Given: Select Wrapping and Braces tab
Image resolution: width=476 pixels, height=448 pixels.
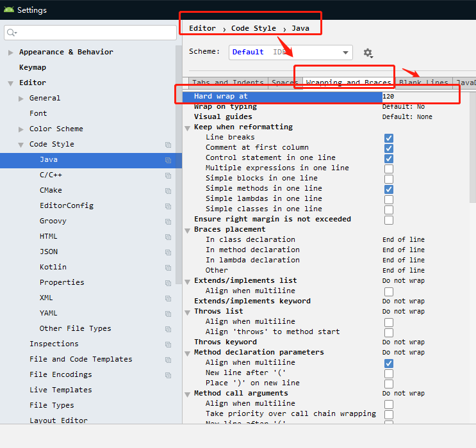Looking at the screenshot, I should [349, 83].
